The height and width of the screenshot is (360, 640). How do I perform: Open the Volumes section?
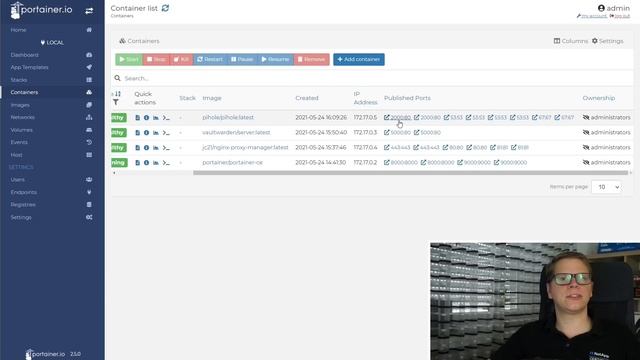pos(21,130)
